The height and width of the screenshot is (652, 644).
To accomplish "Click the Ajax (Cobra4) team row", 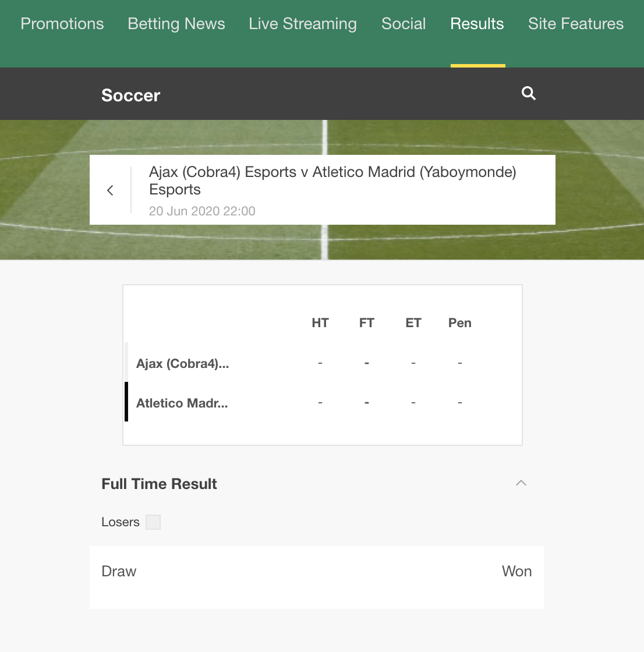I will pyautogui.click(x=323, y=363).
